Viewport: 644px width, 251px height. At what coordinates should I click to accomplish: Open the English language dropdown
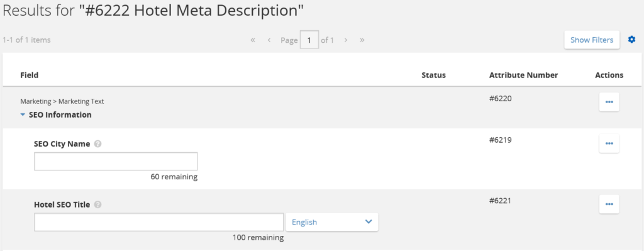tap(332, 222)
